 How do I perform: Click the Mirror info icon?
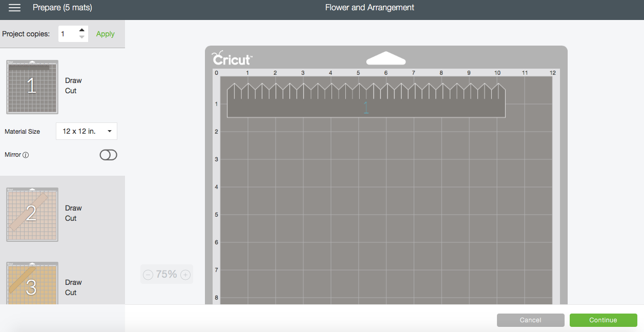[x=26, y=155]
